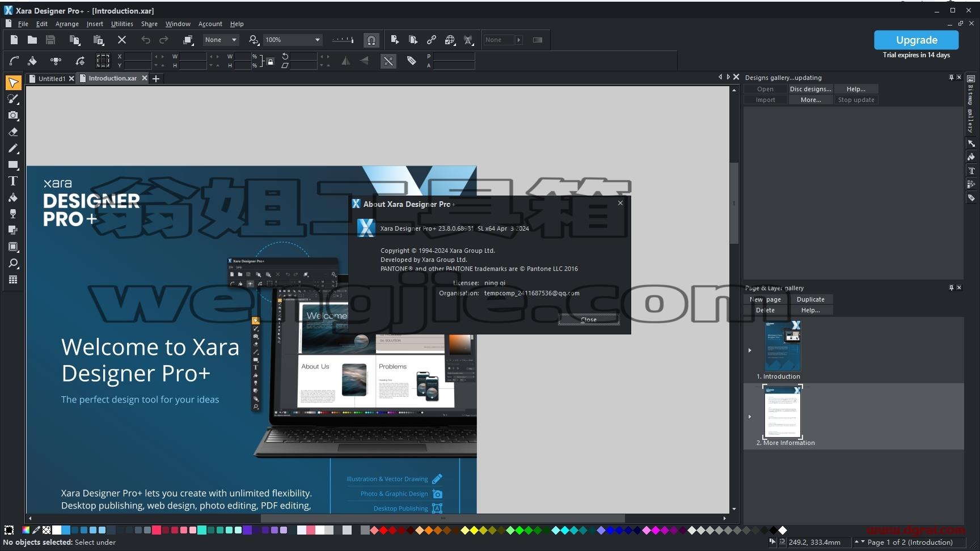Click Disc designs... in Designs gallery

tap(810, 89)
